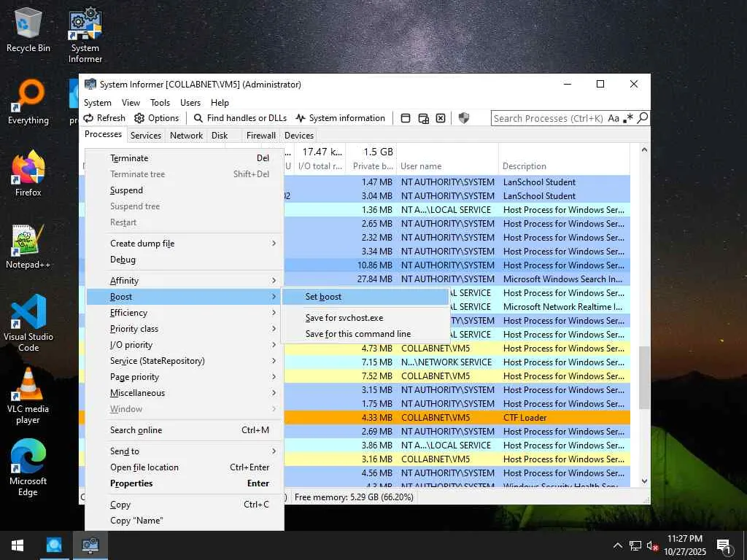Open the Tools menu

(x=160, y=102)
